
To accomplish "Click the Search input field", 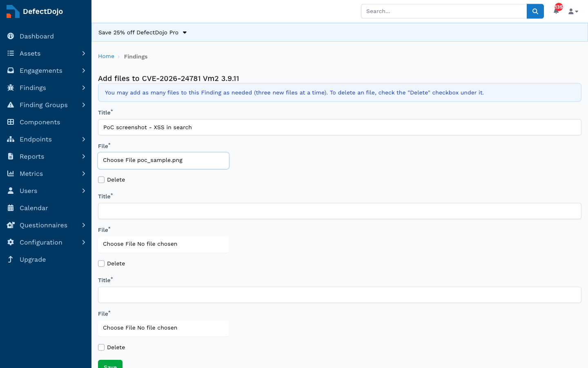I will point(444,11).
